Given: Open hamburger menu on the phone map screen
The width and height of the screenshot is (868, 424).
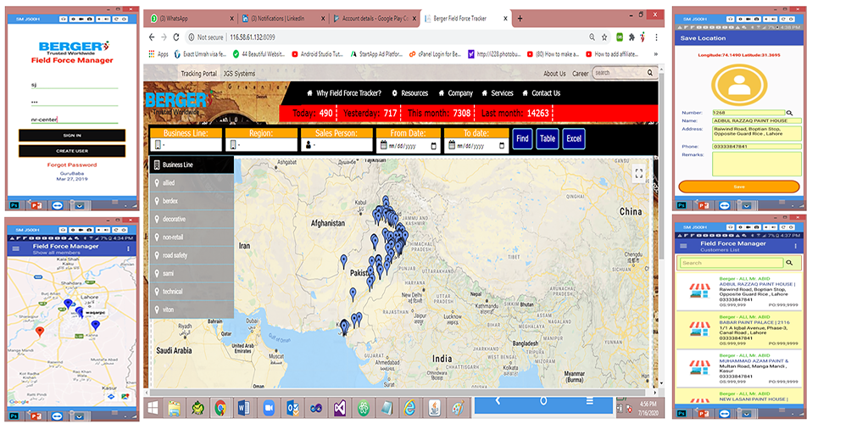Looking at the screenshot, I should click(x=15, y=248).
